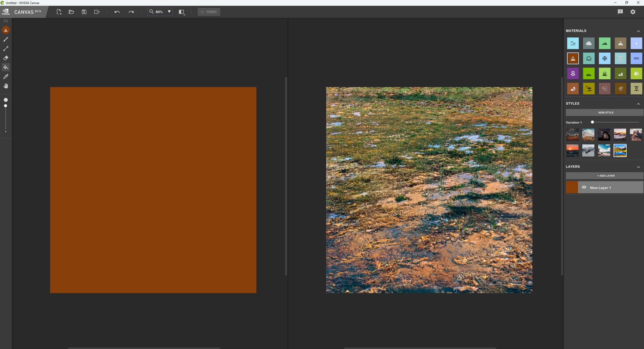Click the brush size slider handle
Viewport: 644px width, 349px height.
click(6, 106)
